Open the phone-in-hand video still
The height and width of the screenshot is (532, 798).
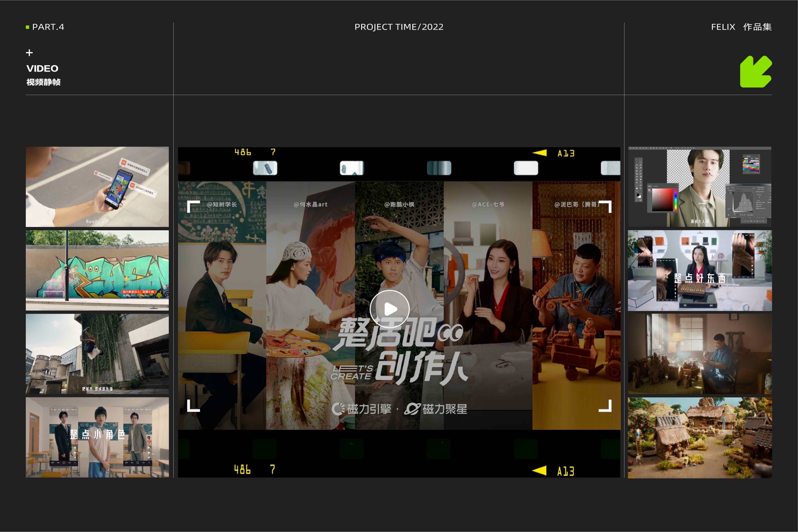tap(97, 187)
